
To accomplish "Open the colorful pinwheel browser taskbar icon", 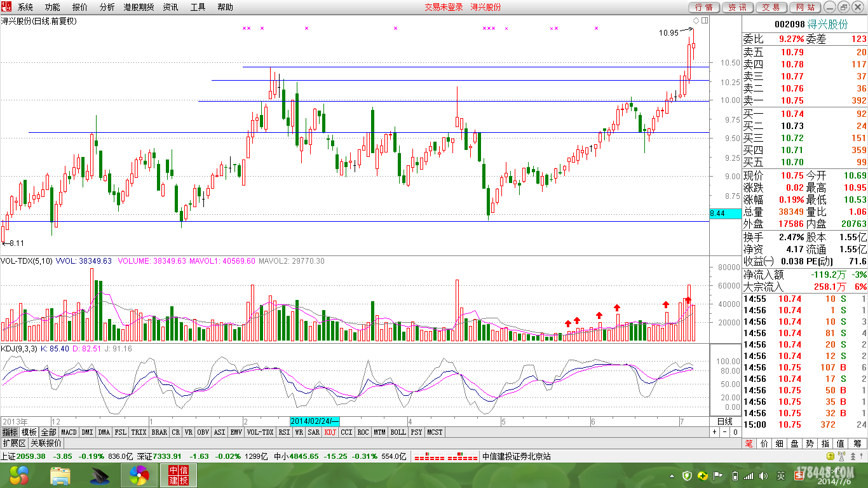I will coord(139,475).
